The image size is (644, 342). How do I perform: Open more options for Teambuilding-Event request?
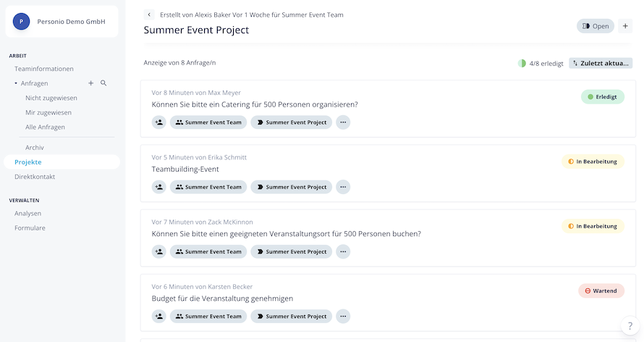click(x=343, y=187)
